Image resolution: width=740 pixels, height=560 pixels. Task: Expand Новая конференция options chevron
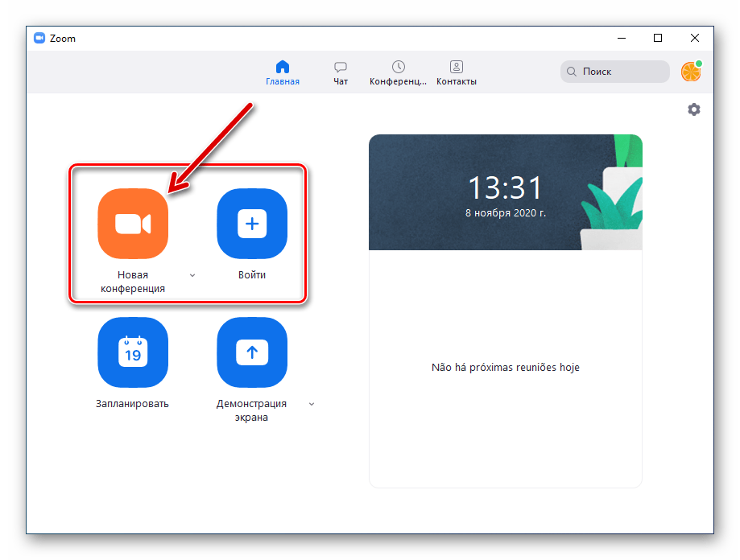click(x=192, y=275)
